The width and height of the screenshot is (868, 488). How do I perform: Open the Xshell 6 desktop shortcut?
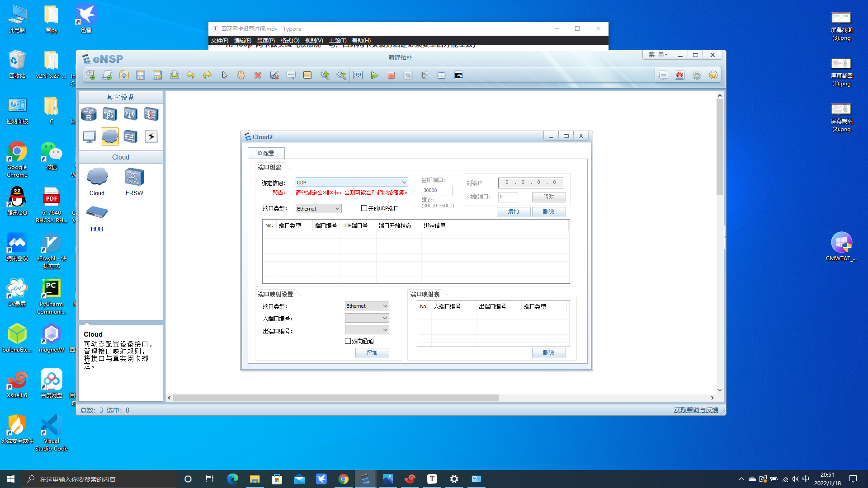[x=17, y=384]
